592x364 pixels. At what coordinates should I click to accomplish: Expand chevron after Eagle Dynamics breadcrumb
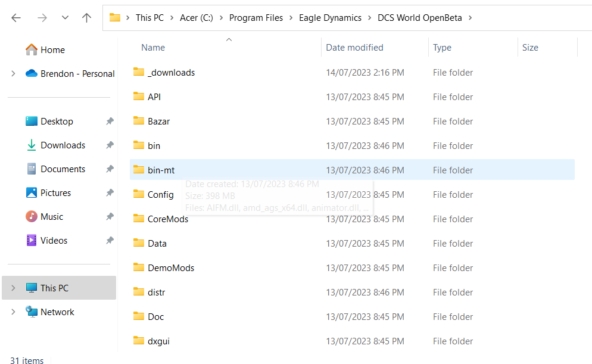click(x=370, y=18)
